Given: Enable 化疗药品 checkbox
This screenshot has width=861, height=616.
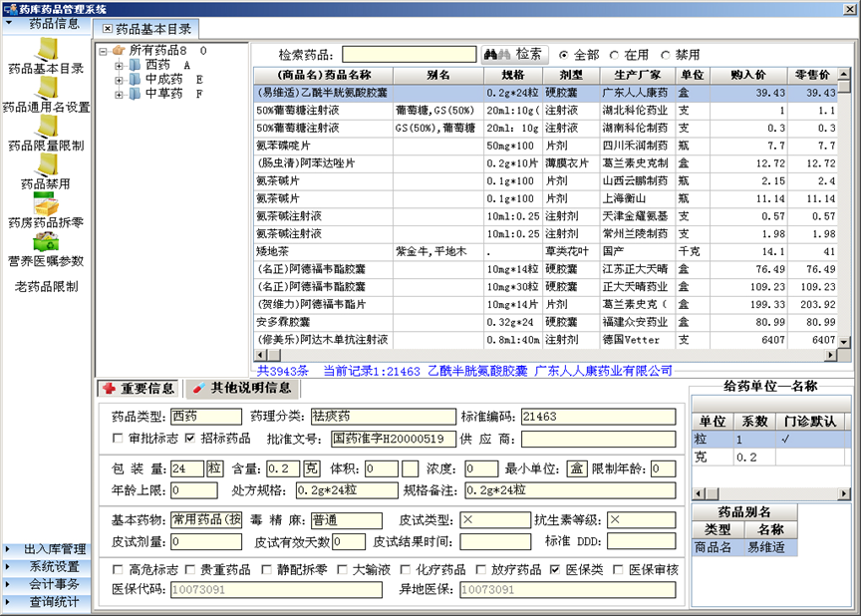Looking at the screenshot, I should 406,569.
